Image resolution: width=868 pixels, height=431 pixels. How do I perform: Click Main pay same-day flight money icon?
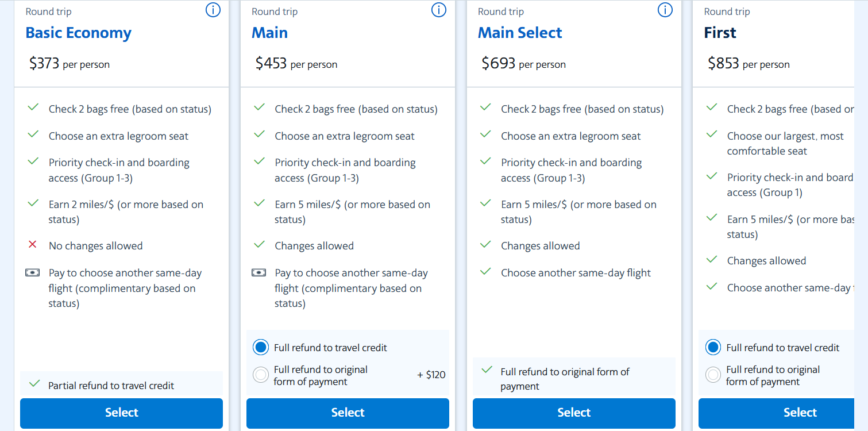click(259, 273)
